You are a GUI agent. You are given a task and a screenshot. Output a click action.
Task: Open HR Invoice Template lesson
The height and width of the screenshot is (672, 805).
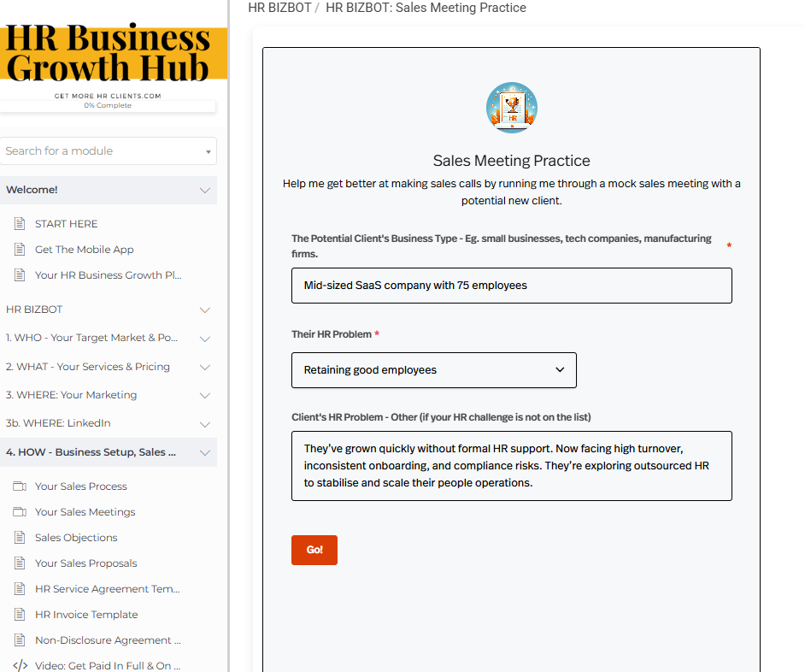tap(86, 615)
